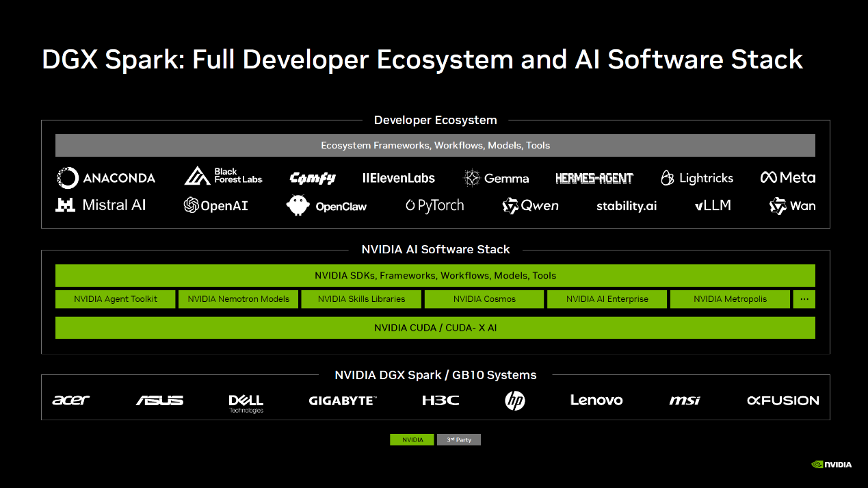Open the OpenClaw logo
Screen dimensions: 868x488
click(x=326, y=205)
